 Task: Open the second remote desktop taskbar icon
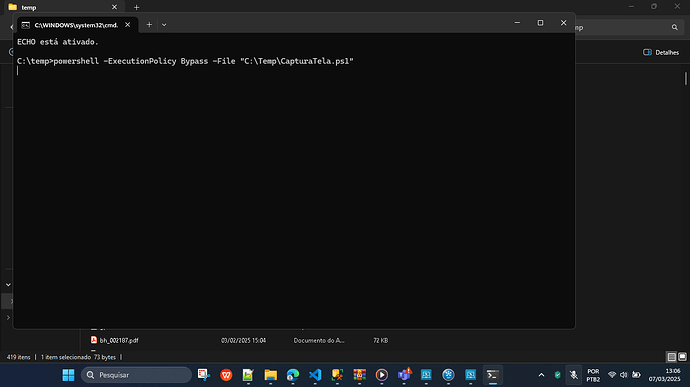point(470,375)
